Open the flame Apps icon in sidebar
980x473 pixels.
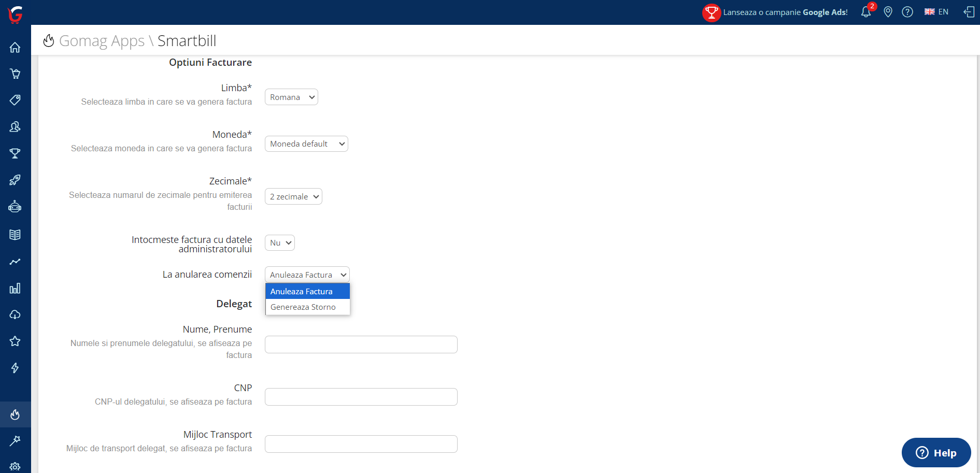(15, 414)
